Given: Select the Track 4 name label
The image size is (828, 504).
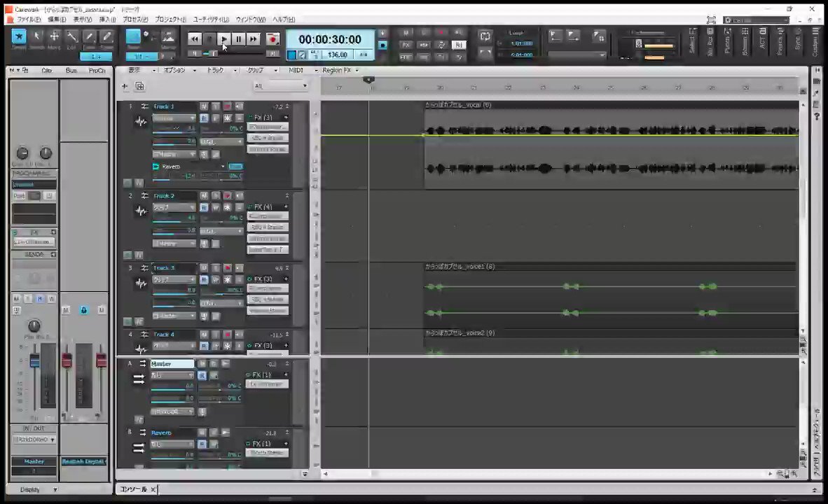Looking at the screenshot, I should (x=164, y=335).
